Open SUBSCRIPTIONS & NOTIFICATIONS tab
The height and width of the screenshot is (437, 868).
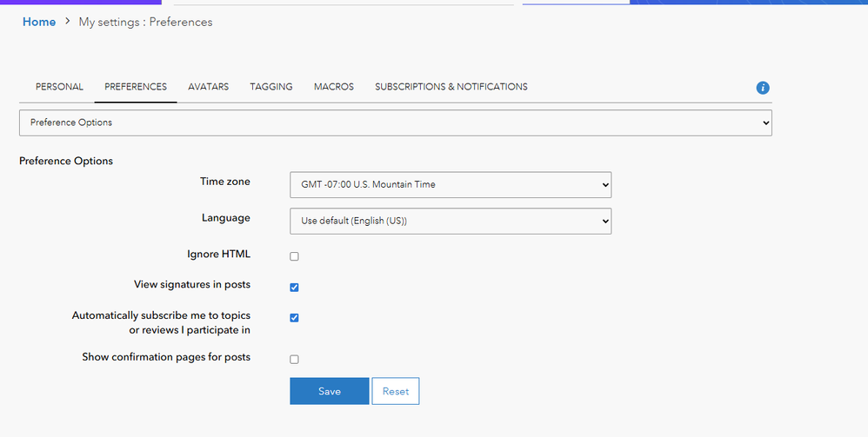coord(451,87)
